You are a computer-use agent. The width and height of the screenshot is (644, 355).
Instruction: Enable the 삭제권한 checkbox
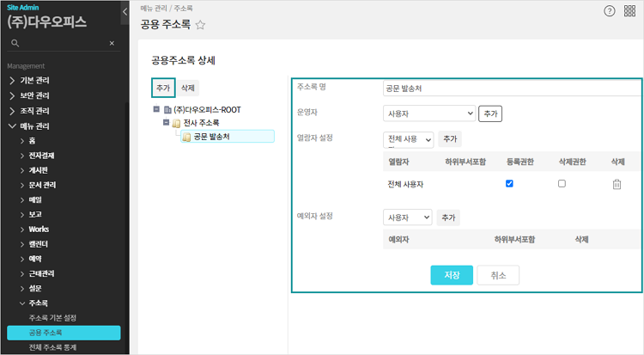562,184
